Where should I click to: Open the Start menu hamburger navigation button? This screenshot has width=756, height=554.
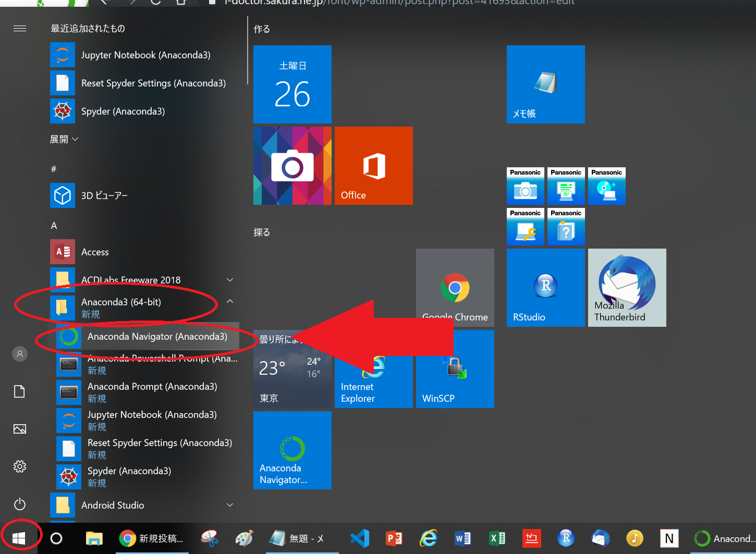20,28
